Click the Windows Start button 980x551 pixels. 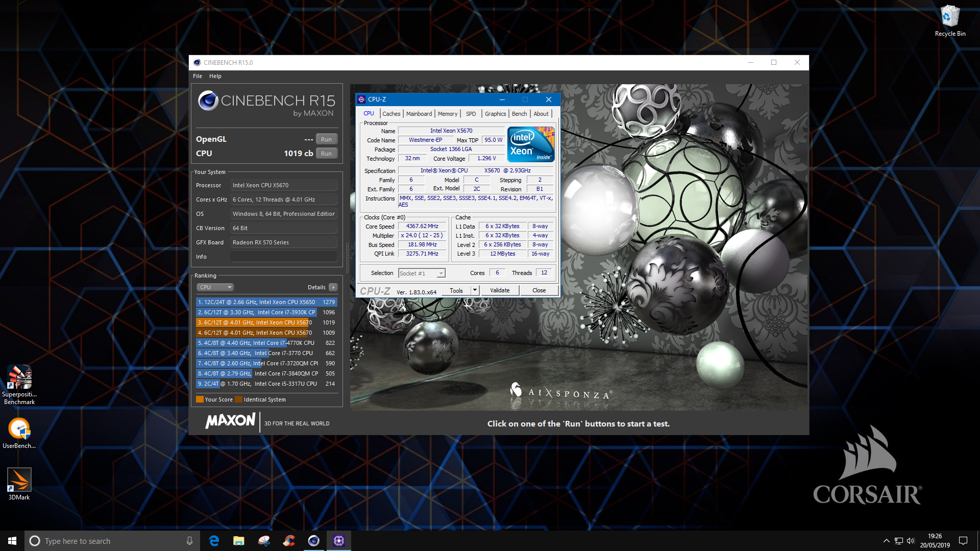pos(12,541)
